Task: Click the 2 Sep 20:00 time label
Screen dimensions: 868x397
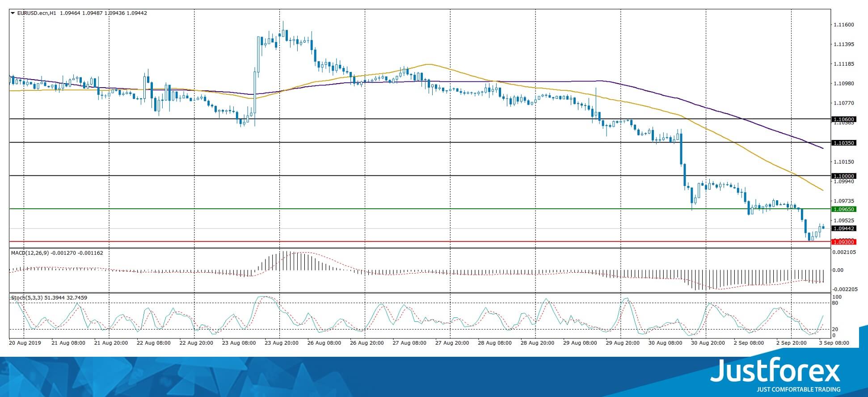Action: (x=792, y=343)
